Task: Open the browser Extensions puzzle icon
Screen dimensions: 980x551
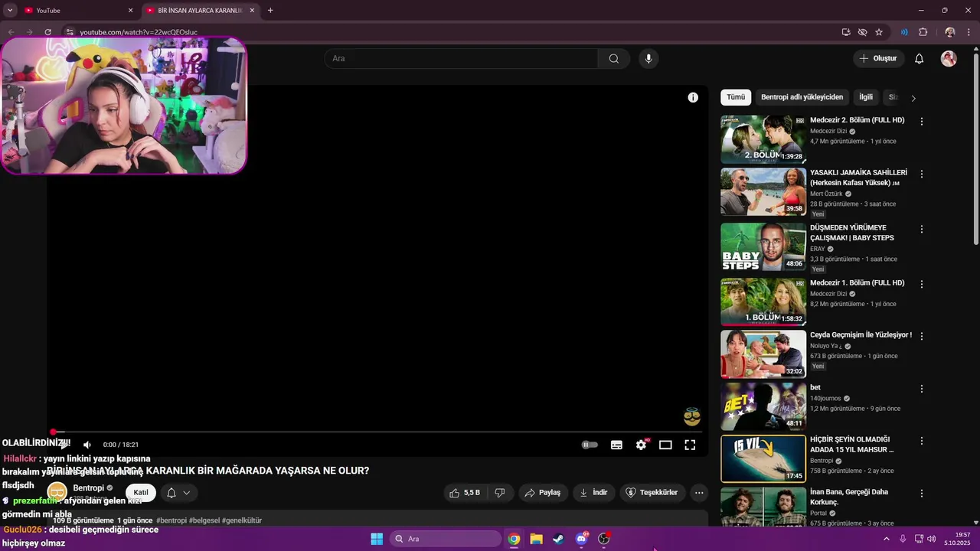Action: point(923,32)
